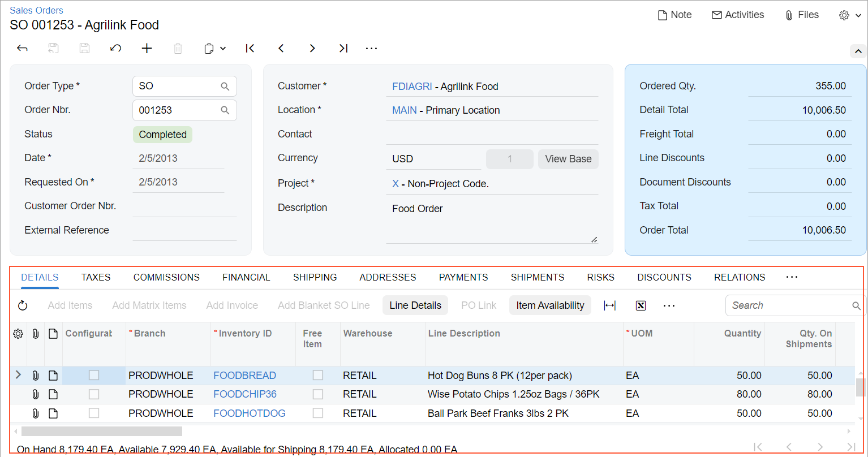Switch to the SHIPMENTS tab
The width and height of the screenshot is (868, 457).
point(537,277)
